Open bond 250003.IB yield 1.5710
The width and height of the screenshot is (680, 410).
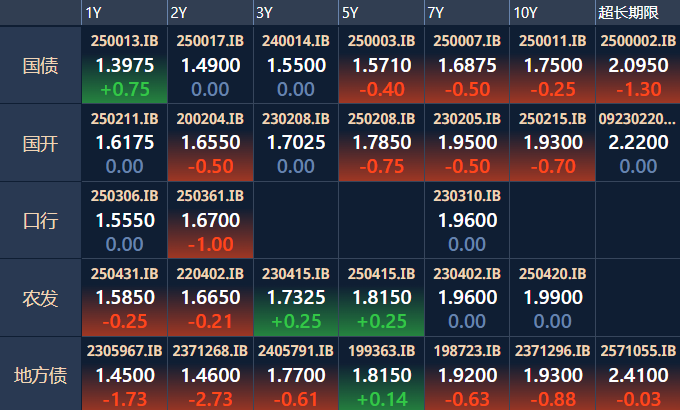coord(381,65)
